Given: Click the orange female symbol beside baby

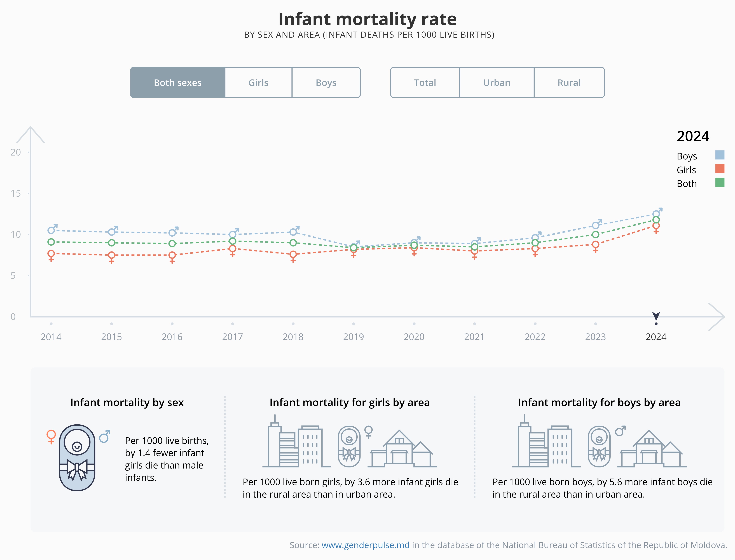Looking at the screenshot, I should pyautogui.click(x=51, y=436).
